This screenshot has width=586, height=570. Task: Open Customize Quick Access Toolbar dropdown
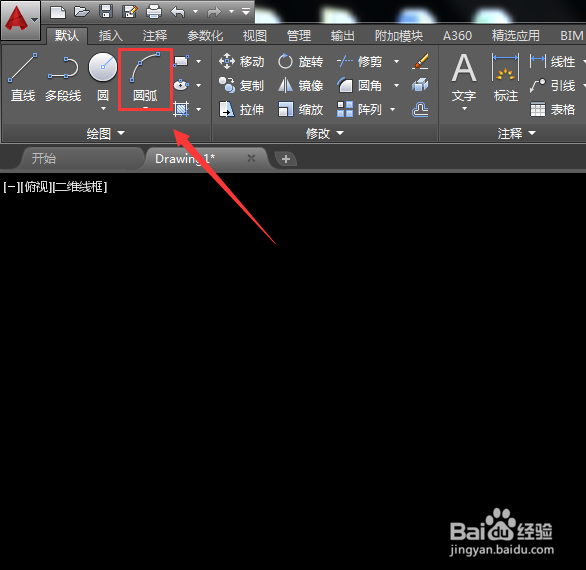246,12
